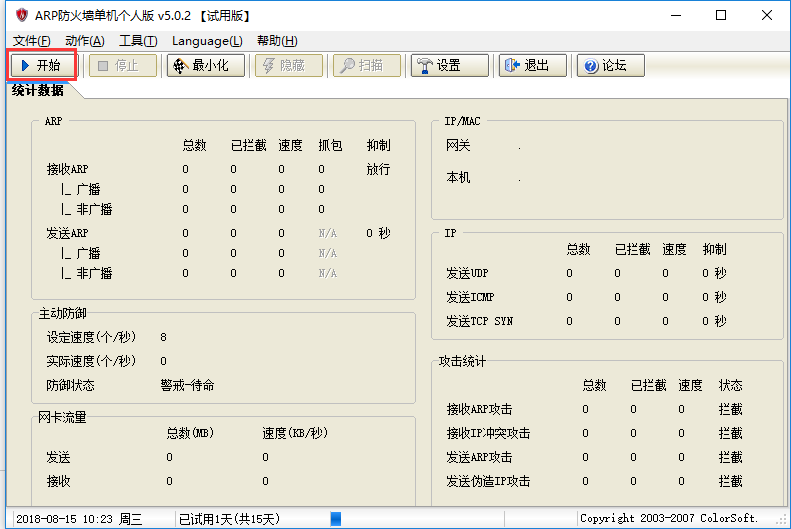Maximize the ARP firewall window
Image resolution: width=791 pixels, height=529 pixels.
pyautogui.click(x=721, y=15)
